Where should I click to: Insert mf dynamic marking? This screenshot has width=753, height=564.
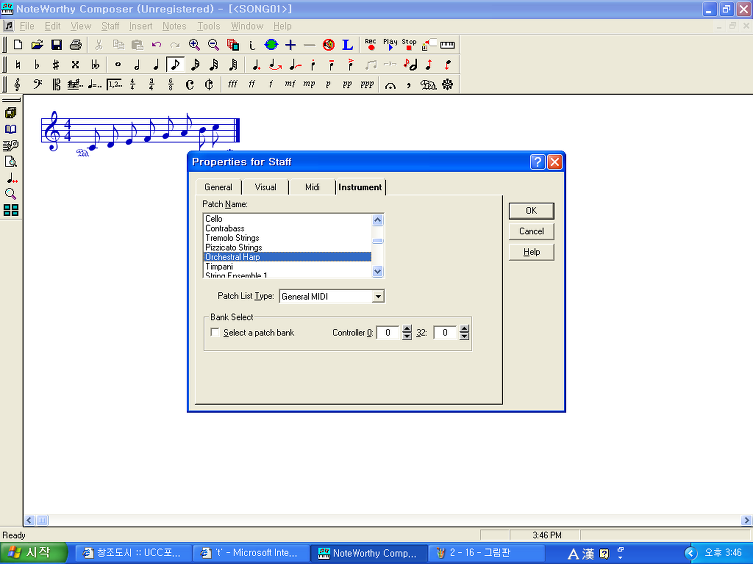[x=290, y=85]
